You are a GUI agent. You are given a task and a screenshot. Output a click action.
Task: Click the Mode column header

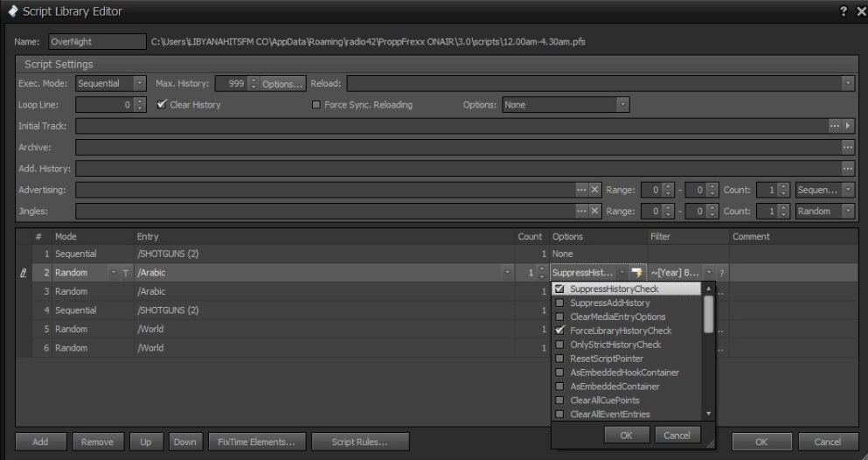tap(93, 236)
